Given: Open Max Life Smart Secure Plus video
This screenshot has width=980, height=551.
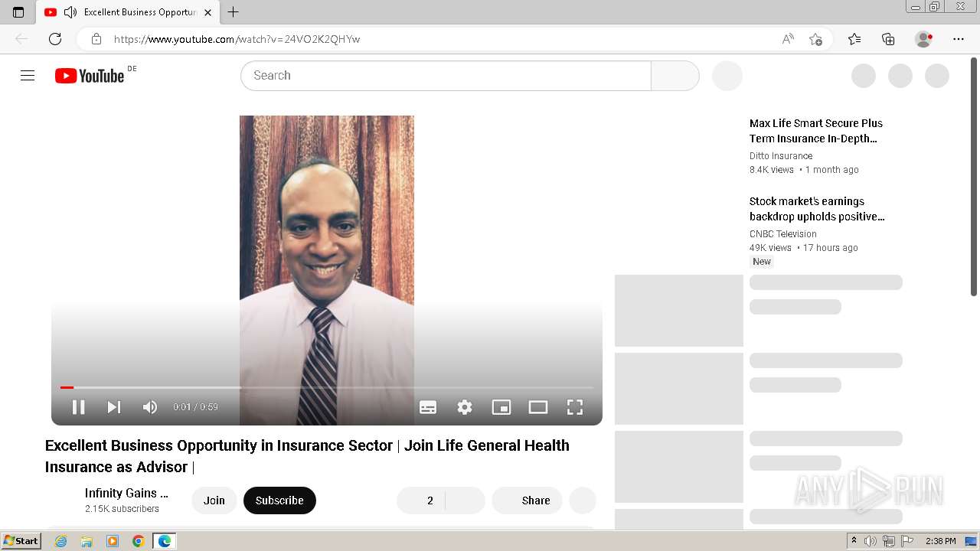Looking at the screenshot, I should [x=816, y=131].
